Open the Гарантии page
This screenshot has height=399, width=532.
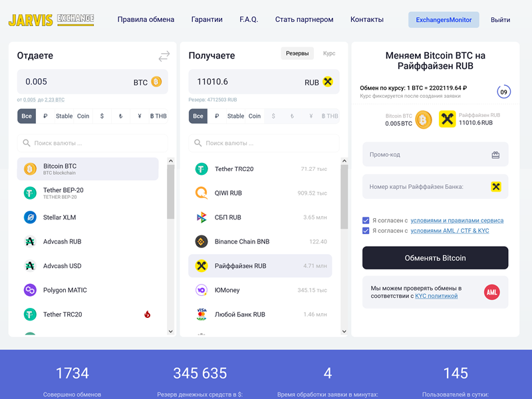(207, 20)
